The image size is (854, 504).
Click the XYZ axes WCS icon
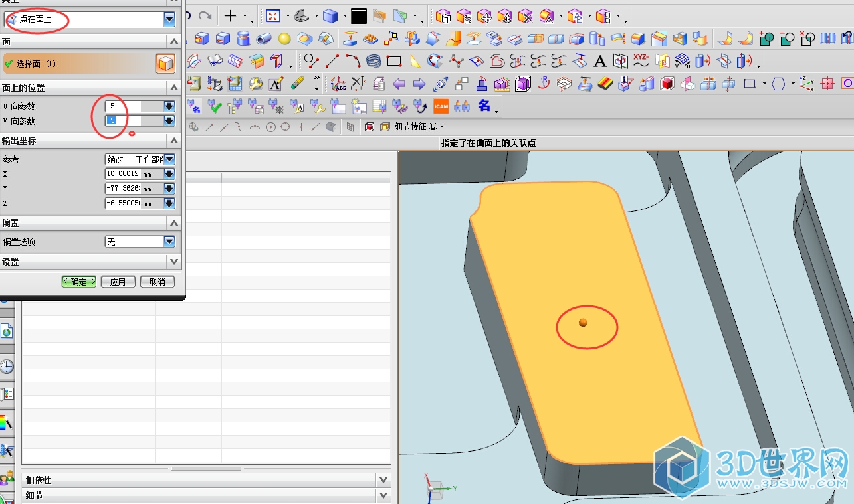point(807,84)
